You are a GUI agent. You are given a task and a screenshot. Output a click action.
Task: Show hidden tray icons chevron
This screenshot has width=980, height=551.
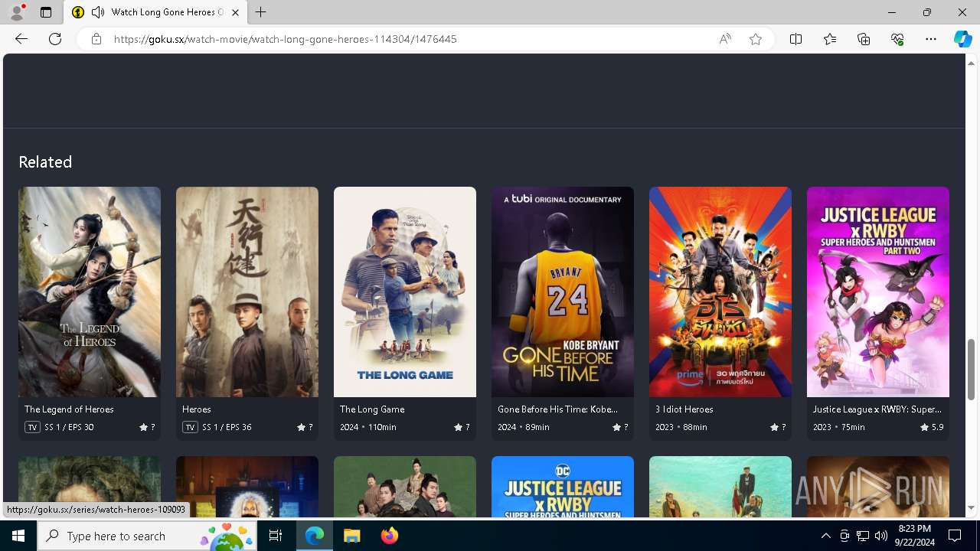[x=825, y=536]
